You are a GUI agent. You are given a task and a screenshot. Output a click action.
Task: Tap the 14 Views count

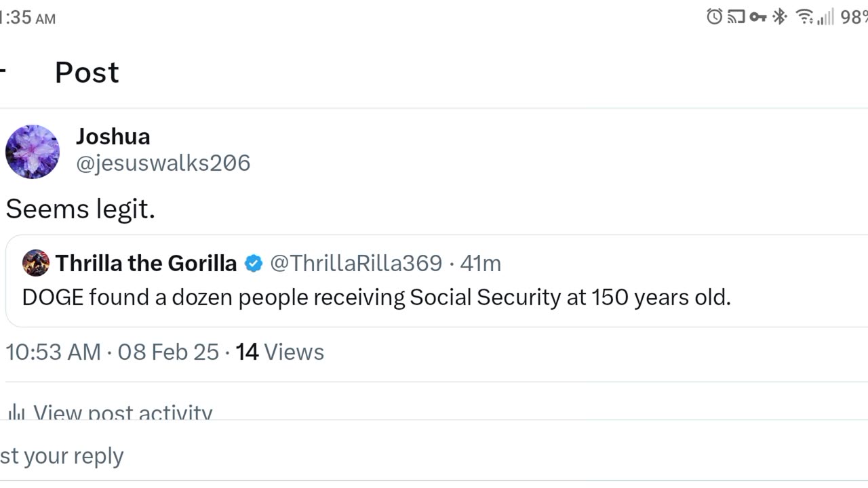(x=279, y=352)
